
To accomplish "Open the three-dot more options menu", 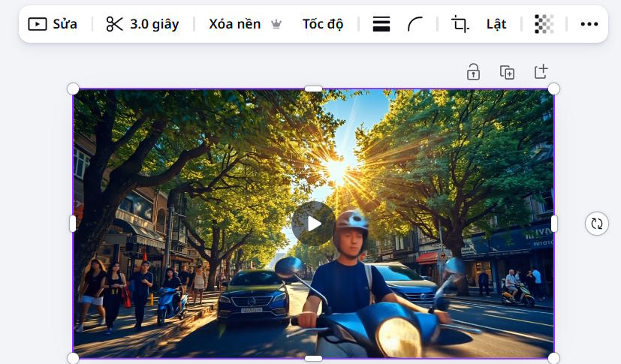I will pos(589,24).
